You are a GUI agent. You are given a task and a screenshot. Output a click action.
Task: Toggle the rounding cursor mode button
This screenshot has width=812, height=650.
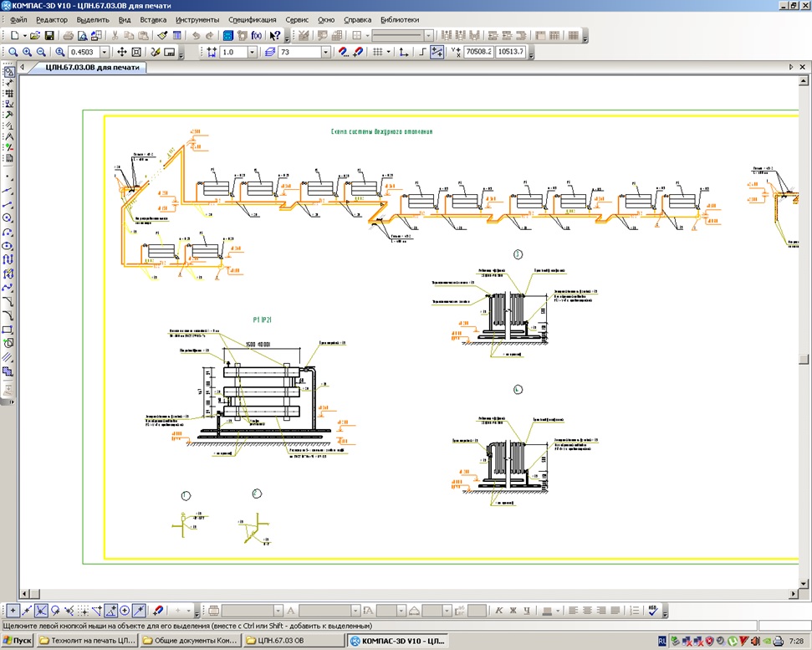(x=437, y=52)
